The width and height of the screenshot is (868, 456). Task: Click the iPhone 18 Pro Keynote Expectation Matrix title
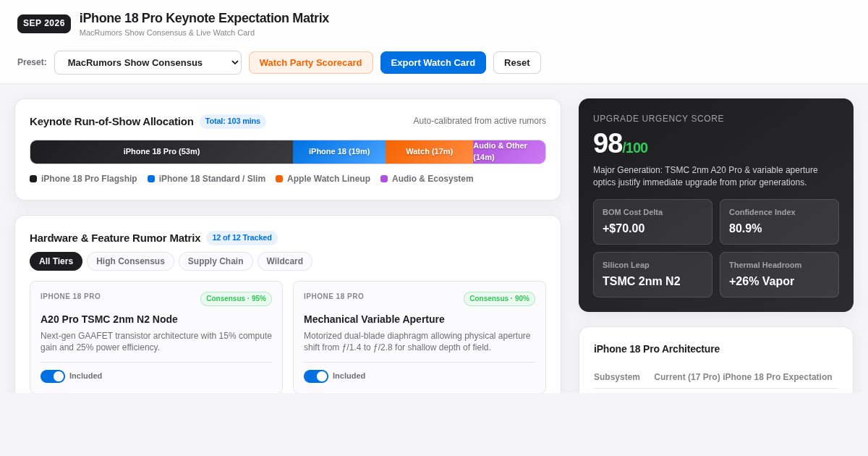click(204, 19)
